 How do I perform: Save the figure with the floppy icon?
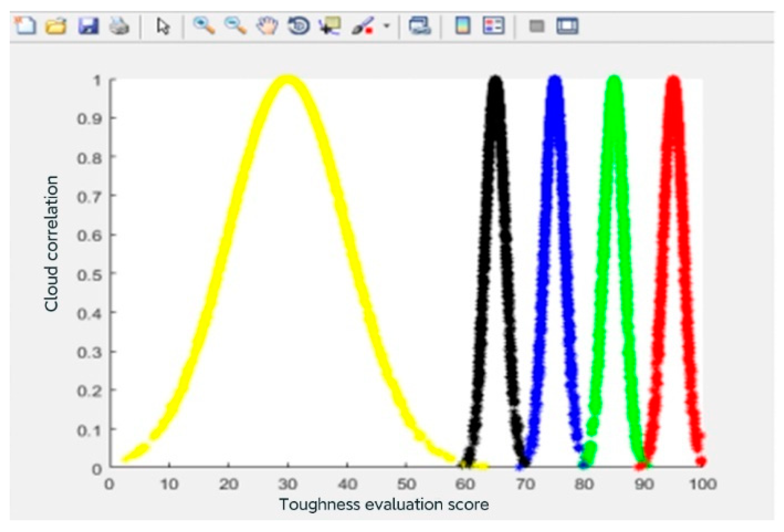point(88,26)
